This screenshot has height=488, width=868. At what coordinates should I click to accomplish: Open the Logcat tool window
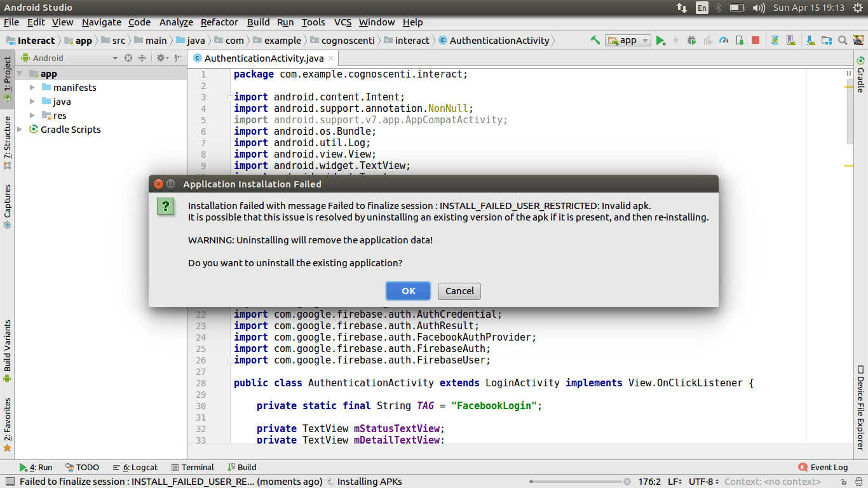(135, 467)
